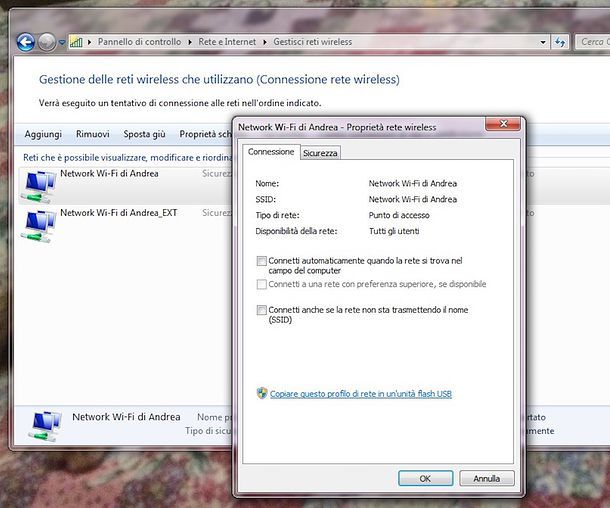Click the OK button
Image resolution: width=610 pixels, height=508 pixels.
point(425,478)
